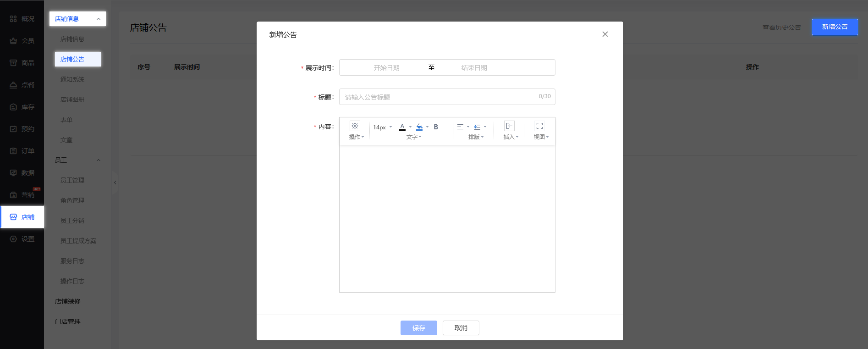This screenshot has width=868, height=349.
Task: Click the 开始日期 start date field
Action: tap(386, 68)
